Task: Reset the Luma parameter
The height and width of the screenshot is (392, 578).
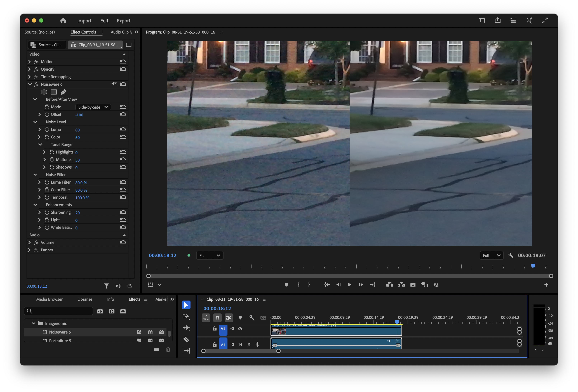Action: pyautogui.click(x=123, y=129)
